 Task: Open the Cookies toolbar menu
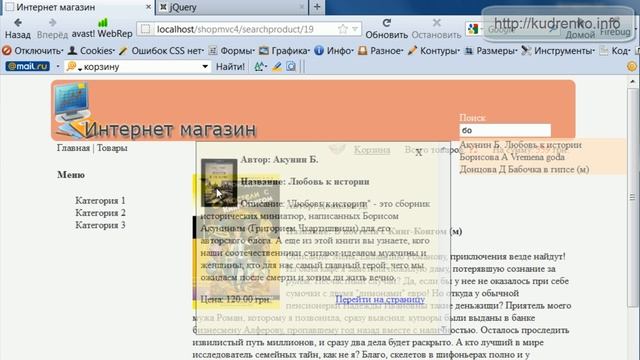click(x=91, y=51)
